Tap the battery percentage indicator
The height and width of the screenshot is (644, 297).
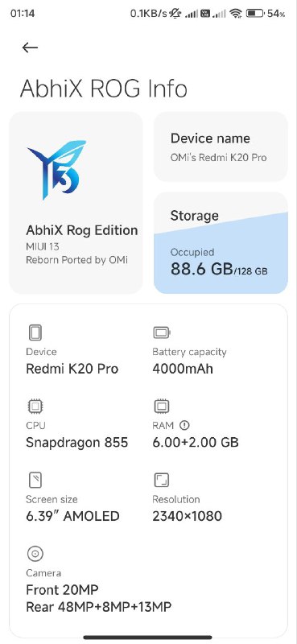275,14
